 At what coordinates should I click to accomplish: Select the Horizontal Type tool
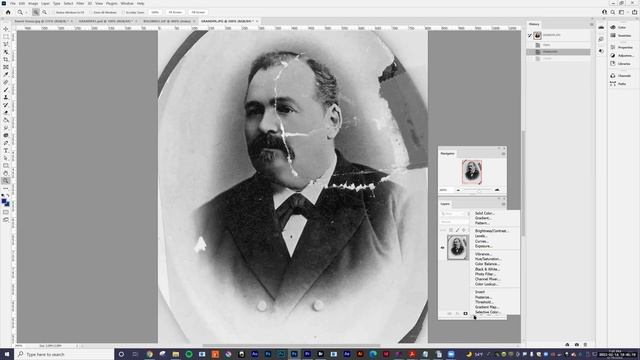pyautogui.click(x=6, y=151)
